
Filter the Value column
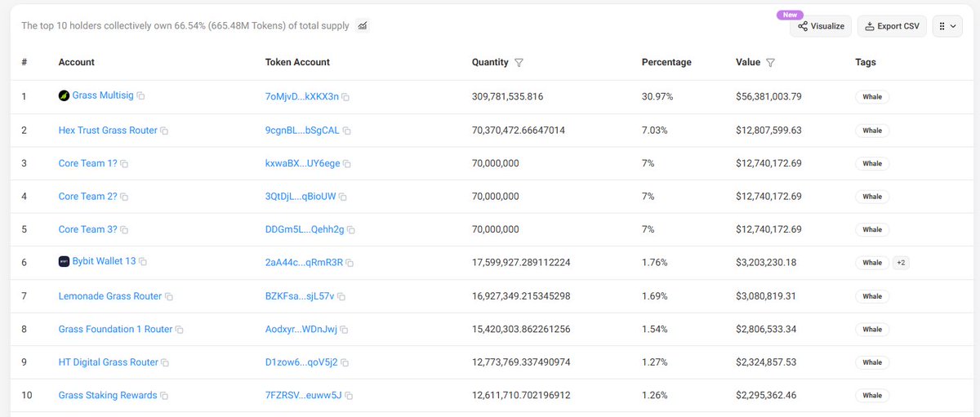pyautogui.click(x=771, y=62)
